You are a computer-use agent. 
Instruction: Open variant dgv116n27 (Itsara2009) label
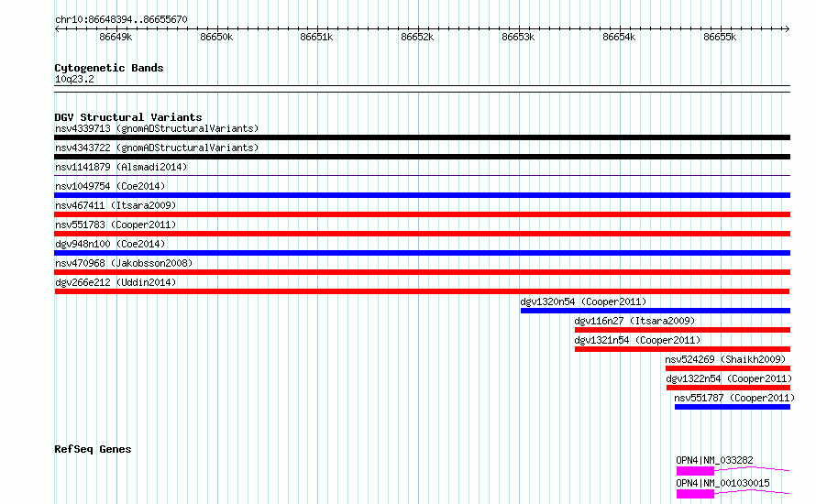click(x=634, y=321)
